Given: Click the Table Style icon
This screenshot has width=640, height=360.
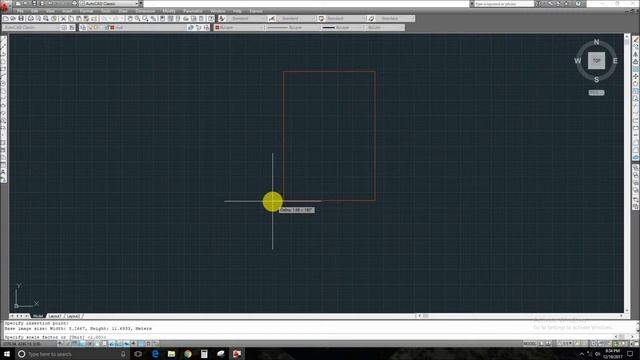Looking at the screenshot, I should (x=322, y=19).
